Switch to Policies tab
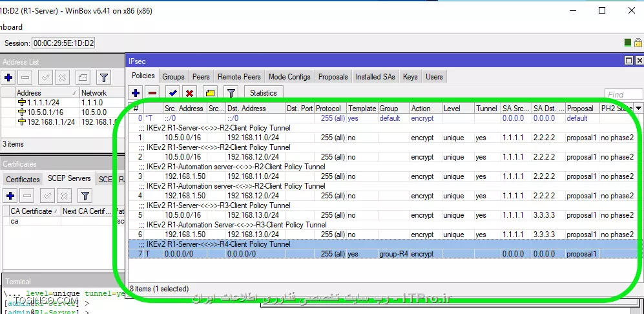The width and height of the screenshot is (644, 314). coord(143,76)
